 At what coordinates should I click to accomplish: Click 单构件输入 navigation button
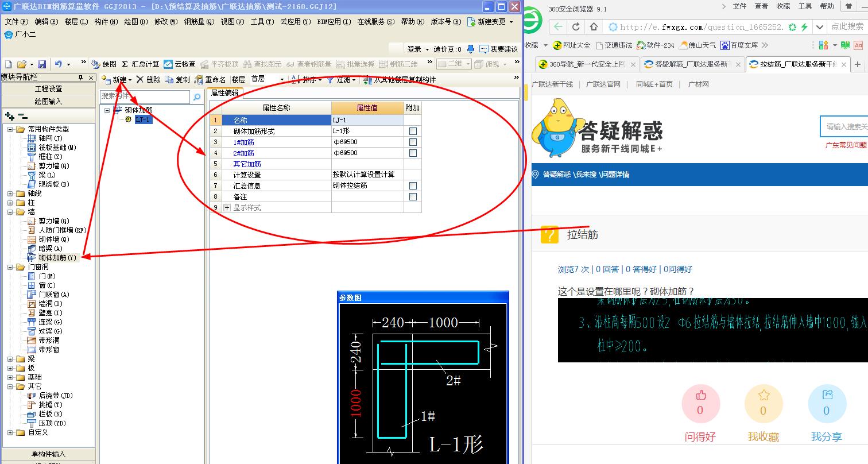click(49, 454)
